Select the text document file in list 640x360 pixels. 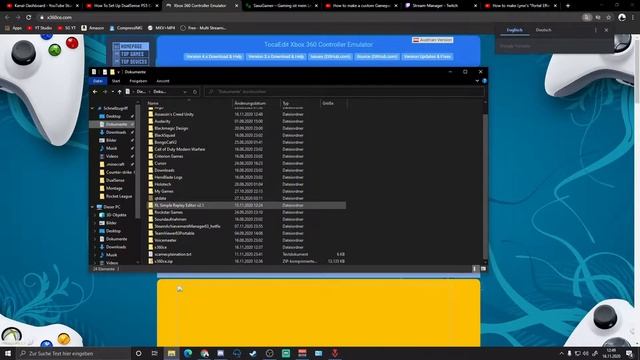173,254
